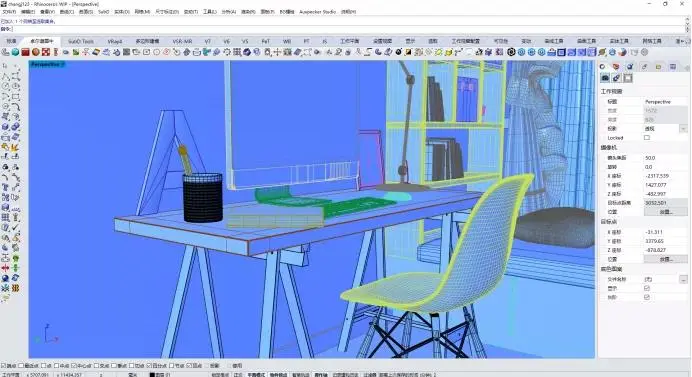
Task: Click the Perspective title input field
Action: tap(666, 102)
